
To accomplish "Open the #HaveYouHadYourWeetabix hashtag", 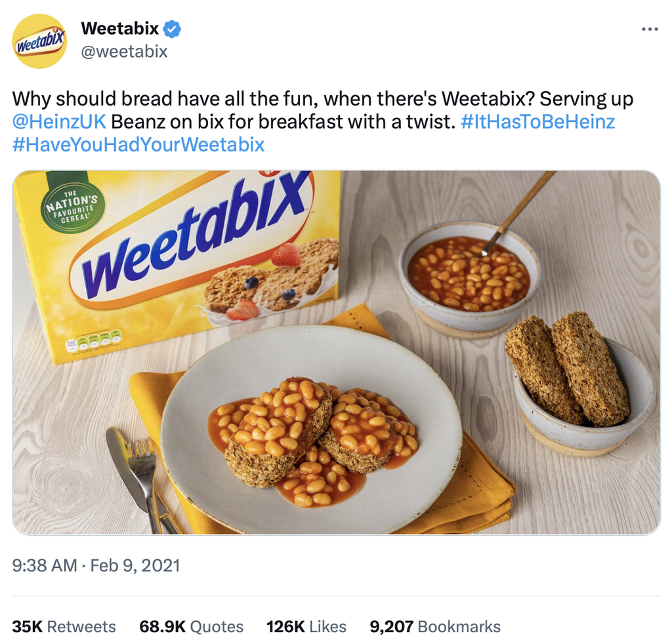I will [138, 144].
